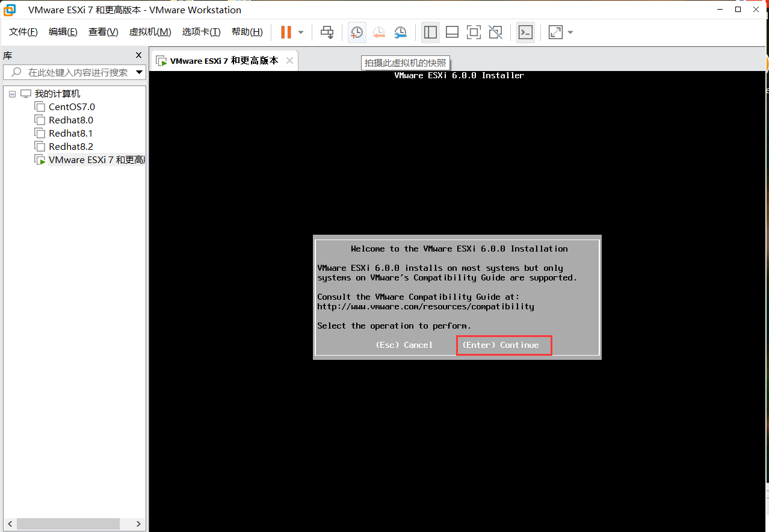Click the revert to snapshot icon
Screen dimensions: 769x532
(378, 32)
